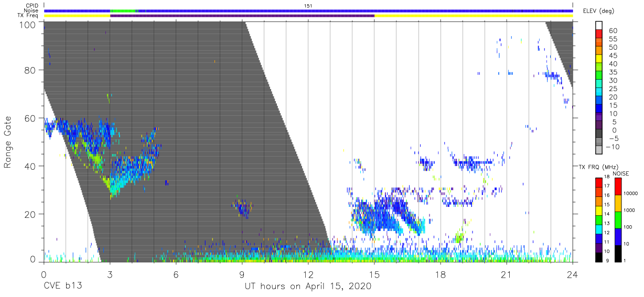Click the 15 tick on UT hours axis
Screen dimensions: 644x297
pos(374,274)
